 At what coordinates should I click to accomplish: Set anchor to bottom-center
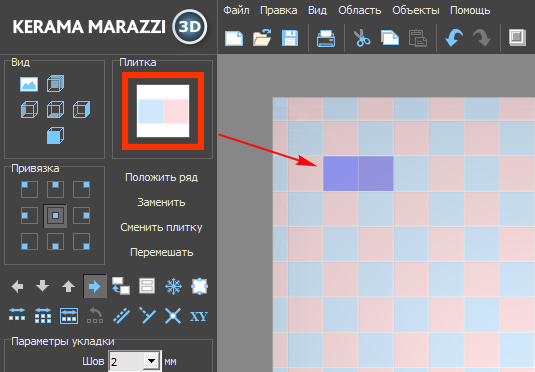pos(55,242)
